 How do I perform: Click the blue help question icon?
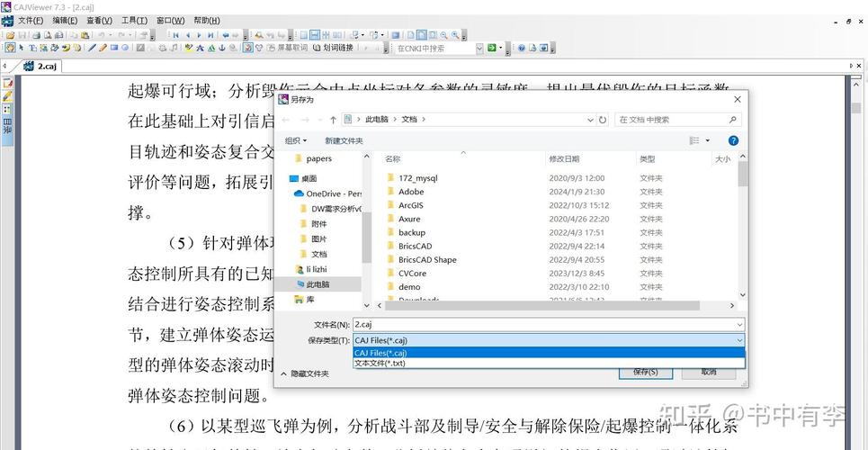[521, 49]
